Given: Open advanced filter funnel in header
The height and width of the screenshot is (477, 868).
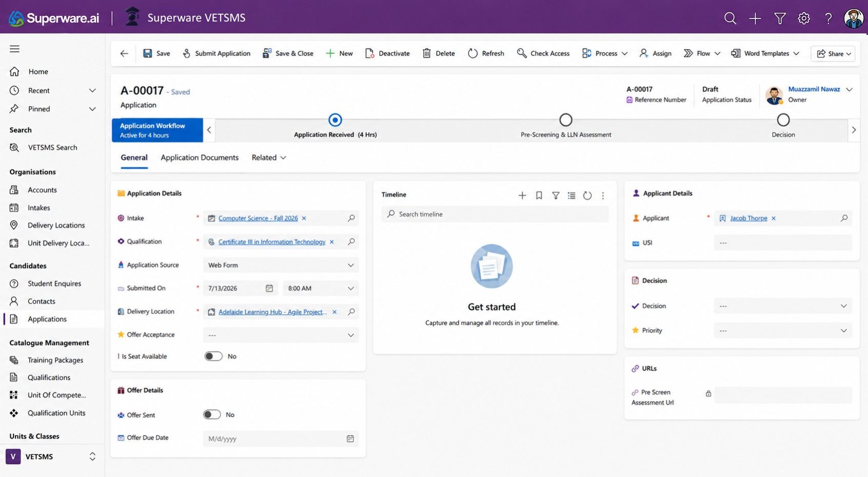Looking at the screenshot, I should coord(780,18).
